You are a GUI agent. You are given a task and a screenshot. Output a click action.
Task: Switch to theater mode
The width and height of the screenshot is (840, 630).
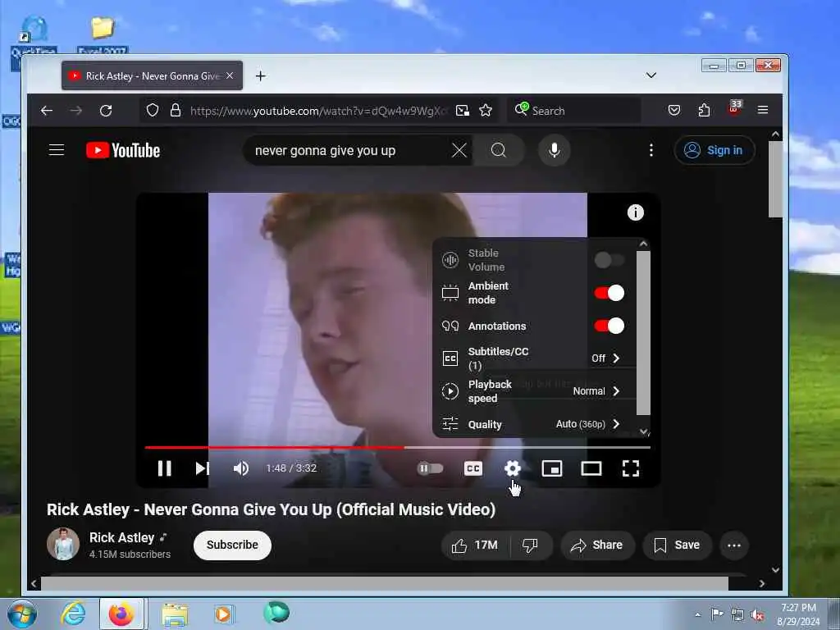[591, 468]
